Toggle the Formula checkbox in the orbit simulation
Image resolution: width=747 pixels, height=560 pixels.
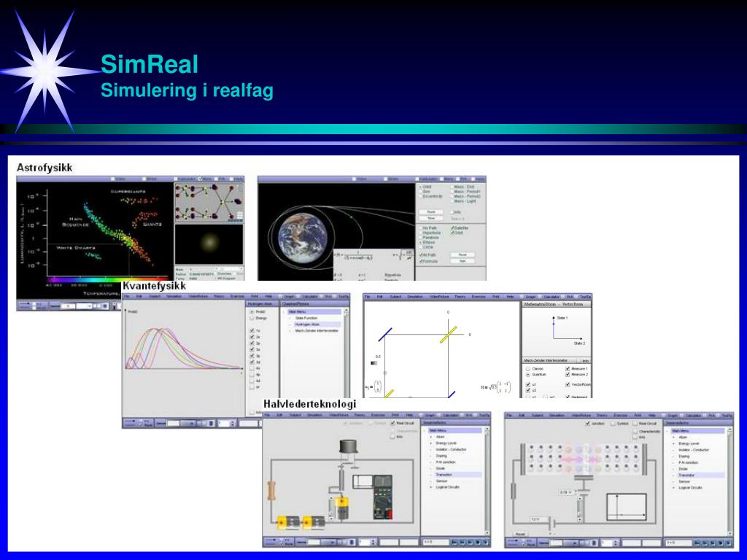[x=421, y=261]
